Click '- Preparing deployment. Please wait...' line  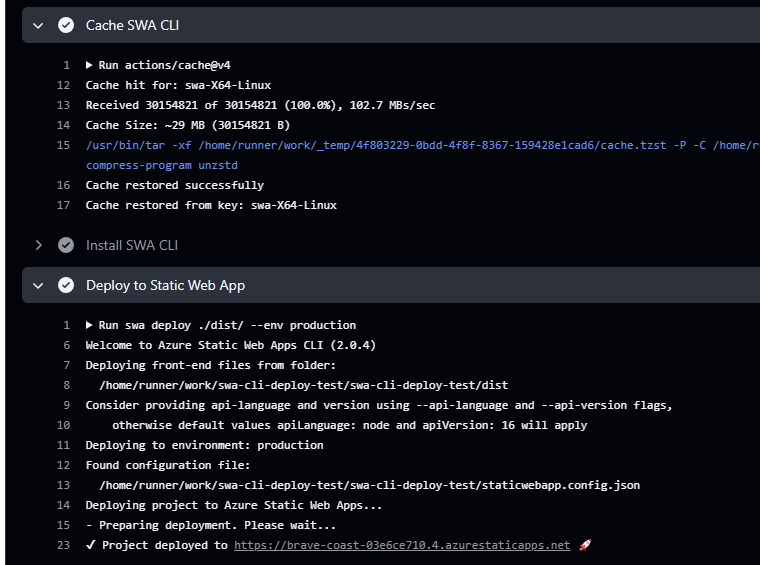211,525
